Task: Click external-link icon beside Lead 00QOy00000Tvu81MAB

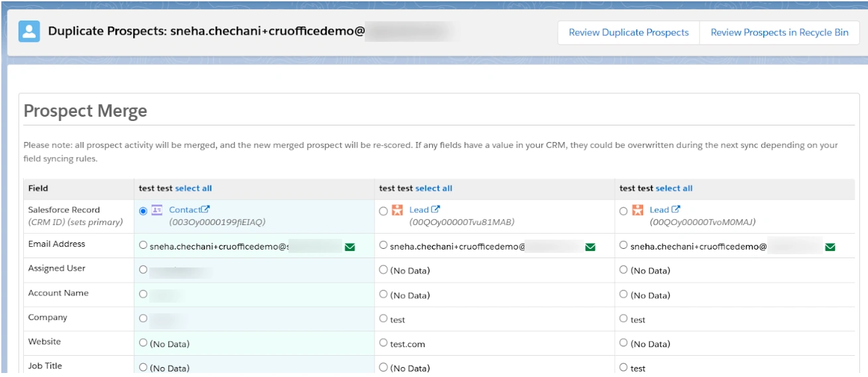Action: point(436,210)
